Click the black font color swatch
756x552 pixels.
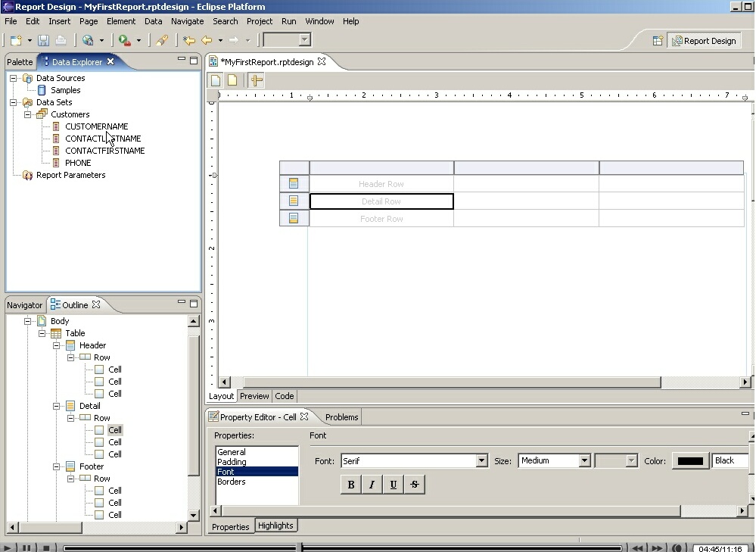tap(690, 461)
